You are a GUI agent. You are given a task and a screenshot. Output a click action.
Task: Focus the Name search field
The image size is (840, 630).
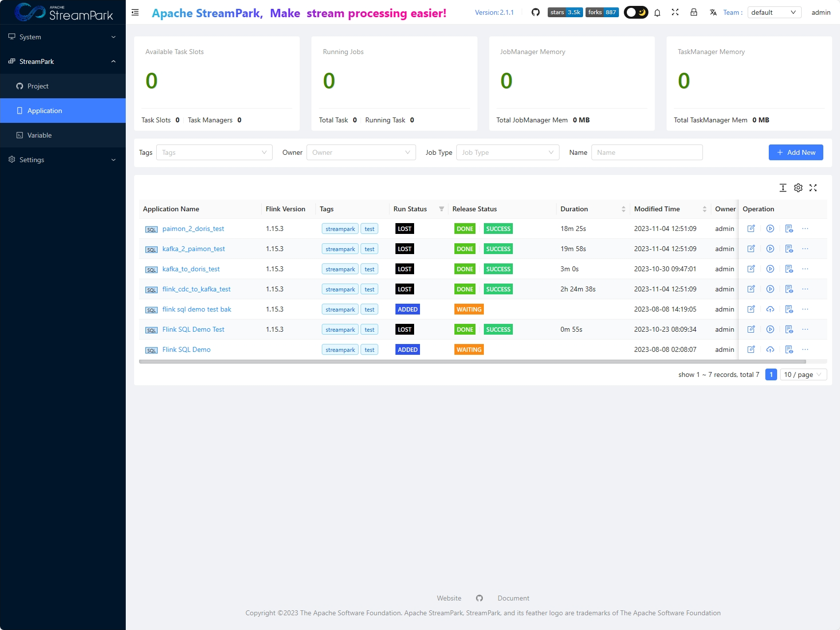coord(647,152)
